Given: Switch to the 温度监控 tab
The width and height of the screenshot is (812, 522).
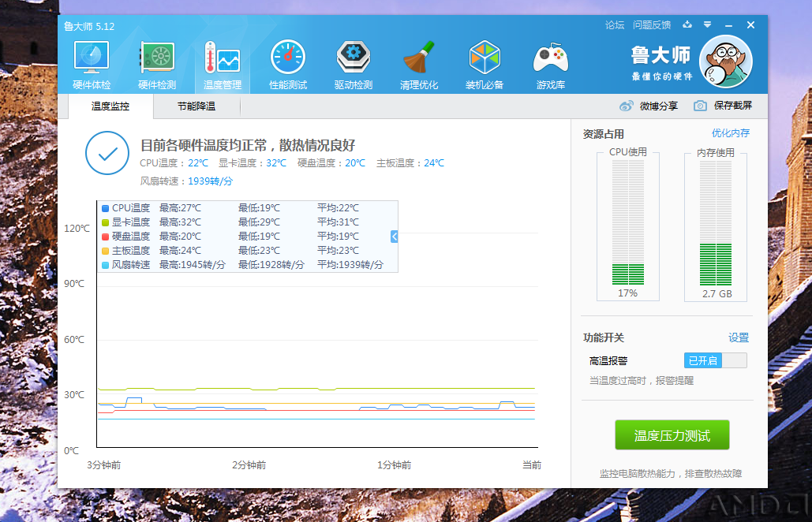Looking at the screenshot, I should 110,106.
